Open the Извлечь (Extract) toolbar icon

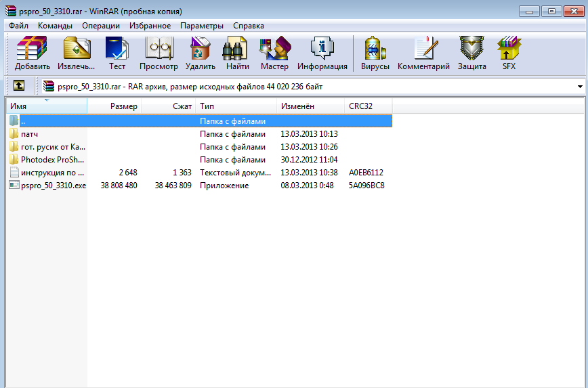pos(77,48)
